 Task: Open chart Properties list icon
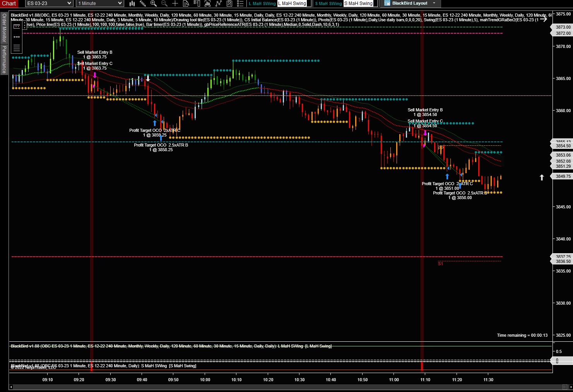point(240,3)
